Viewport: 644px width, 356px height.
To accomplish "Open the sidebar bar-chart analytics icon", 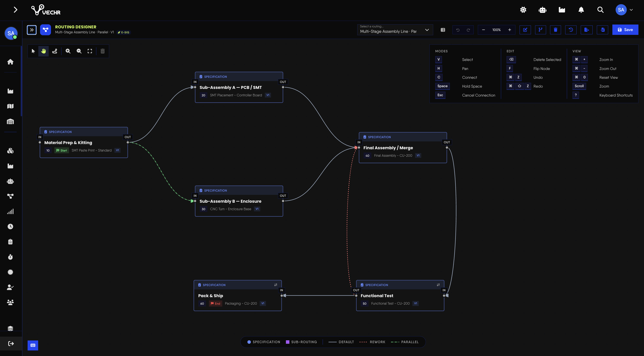I will (10, 212).
